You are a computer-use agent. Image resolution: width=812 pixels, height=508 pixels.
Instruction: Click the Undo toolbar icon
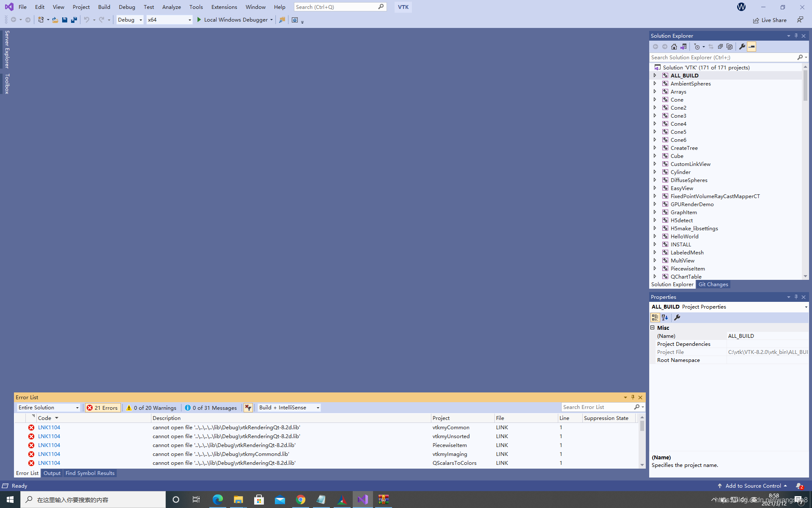coord(87,19)
